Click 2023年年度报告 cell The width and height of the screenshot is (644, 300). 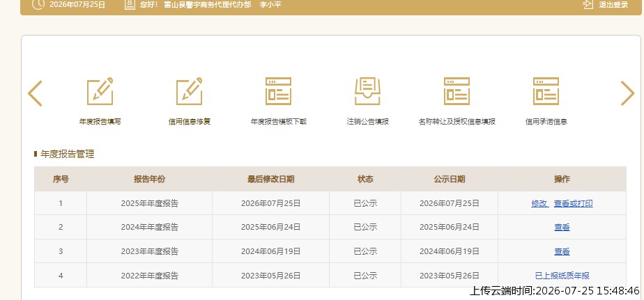(149, 251)
